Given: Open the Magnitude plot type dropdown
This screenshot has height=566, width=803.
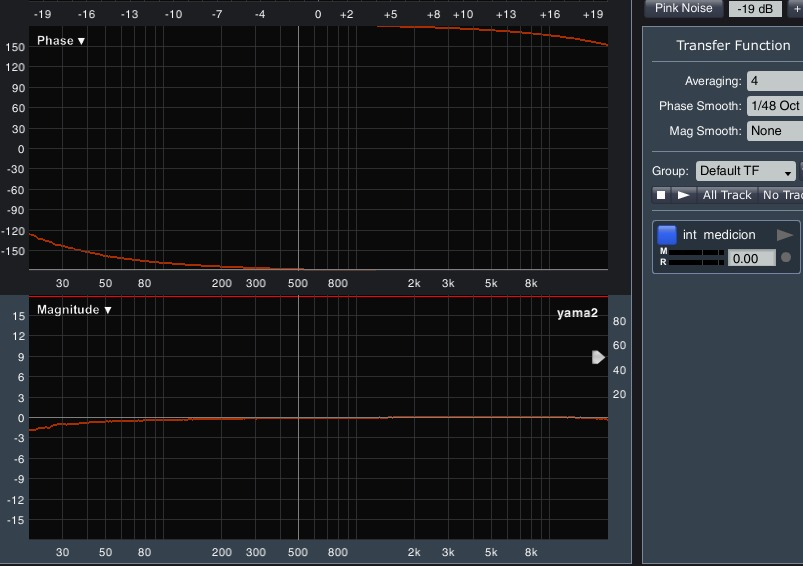Looking at the screenshot, I should tap(74, 310).
